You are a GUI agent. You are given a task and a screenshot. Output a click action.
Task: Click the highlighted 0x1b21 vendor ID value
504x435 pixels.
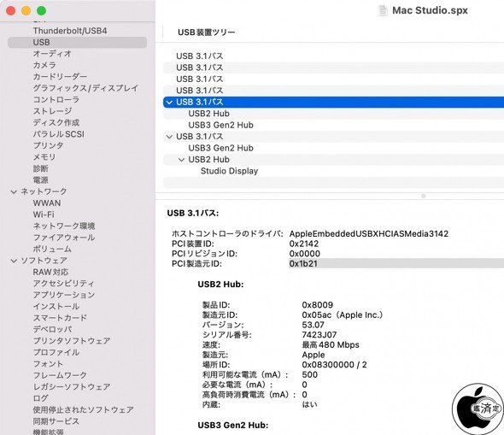[303, 263]
